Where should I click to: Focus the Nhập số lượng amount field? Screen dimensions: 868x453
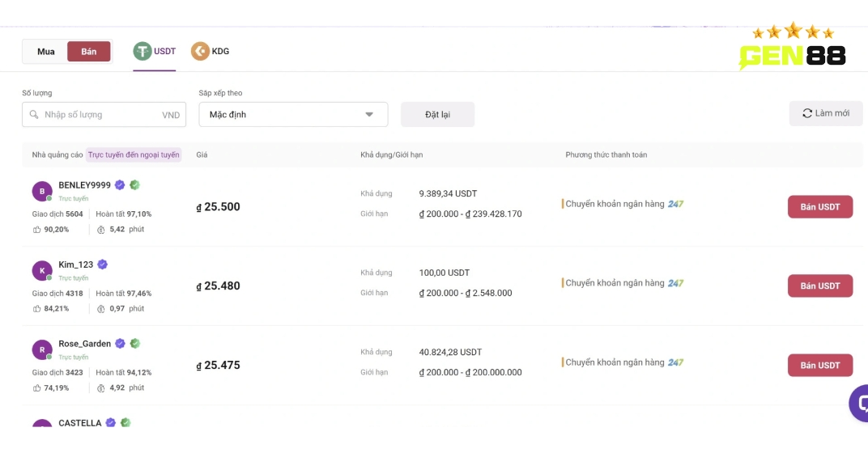(104, 115)
